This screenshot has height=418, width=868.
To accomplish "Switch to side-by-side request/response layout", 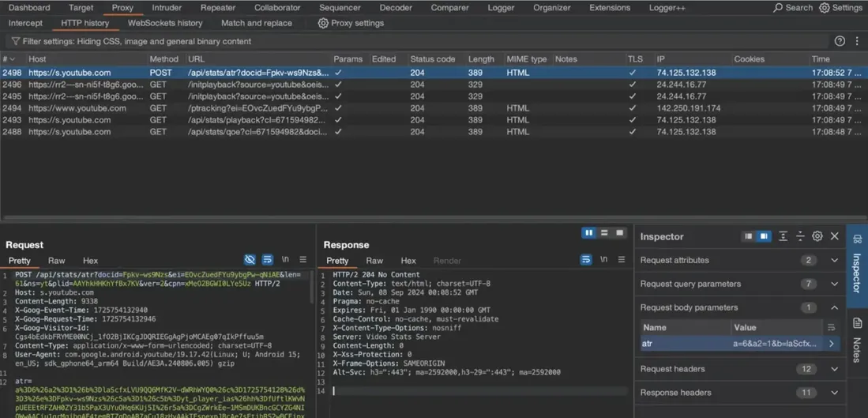I will tap(588, 233).
